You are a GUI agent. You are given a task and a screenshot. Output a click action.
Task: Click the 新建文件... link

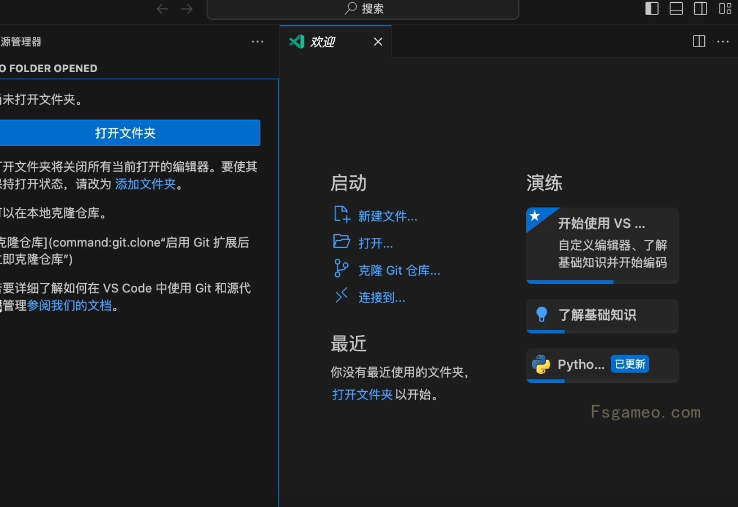click(x=388, y=216)
